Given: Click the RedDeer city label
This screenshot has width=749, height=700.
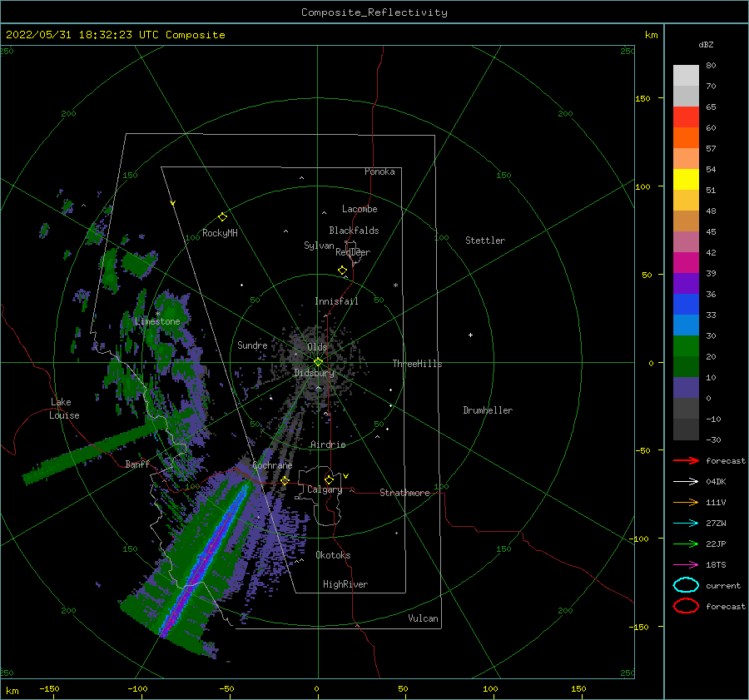Looking at the screenshot, I should pyautogui.click(x=353, y=252).
